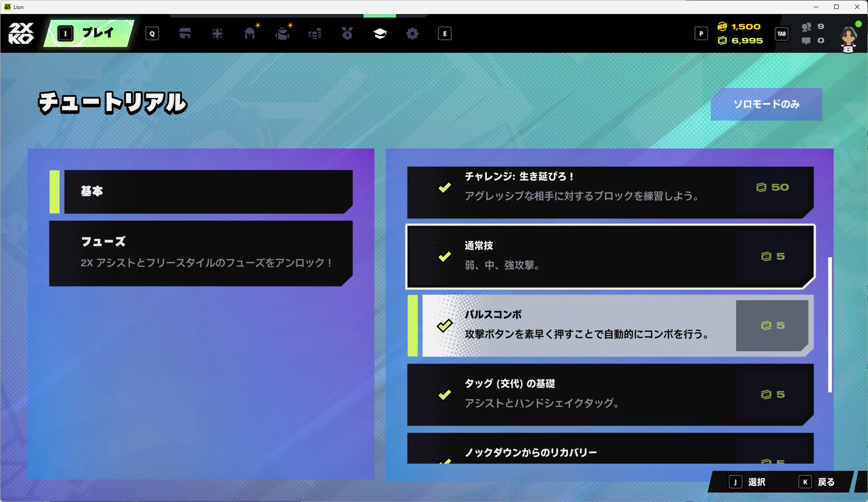Open the settings gear icon
Viewport: 868px width, 502px height.
click(412, 33)
